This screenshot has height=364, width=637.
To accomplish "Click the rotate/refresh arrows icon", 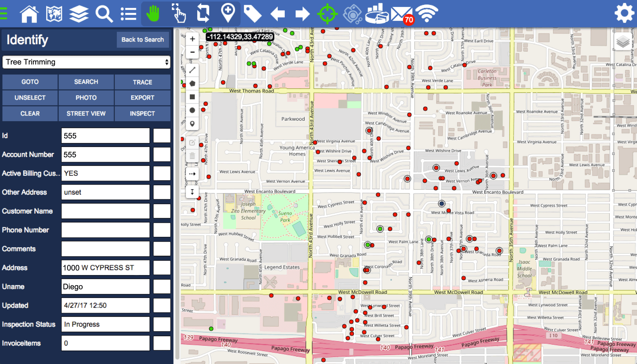I will [x=203, y=13].
